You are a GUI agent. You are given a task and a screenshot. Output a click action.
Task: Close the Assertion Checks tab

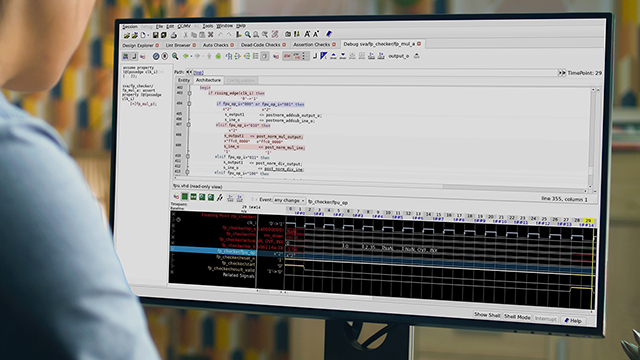pyautogui.click(x=334, y=44)
